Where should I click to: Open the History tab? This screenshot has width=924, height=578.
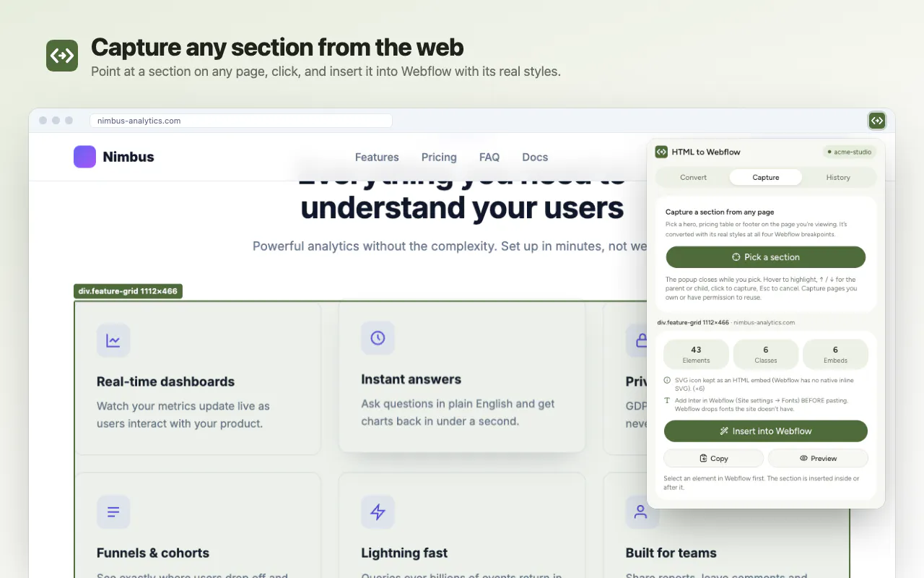(838, 177)
